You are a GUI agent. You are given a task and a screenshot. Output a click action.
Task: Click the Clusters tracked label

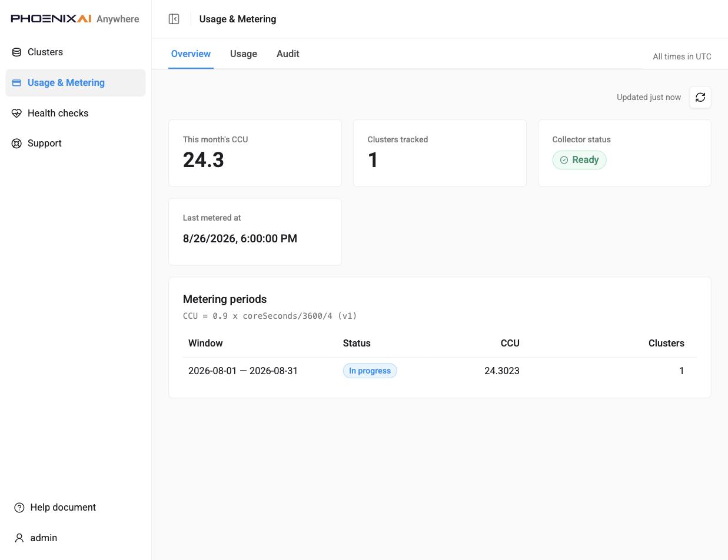coord(398,140)
